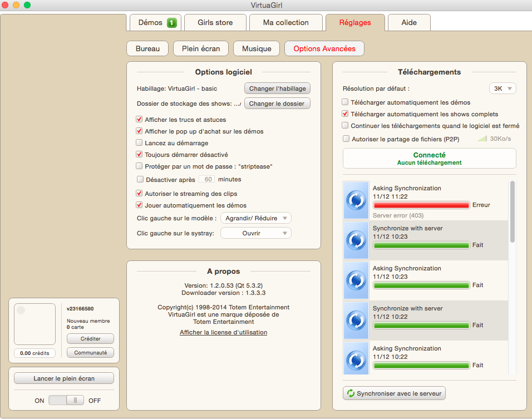
Task: Click the 'Changer le dossier' button
Action: tap(277, 103)
